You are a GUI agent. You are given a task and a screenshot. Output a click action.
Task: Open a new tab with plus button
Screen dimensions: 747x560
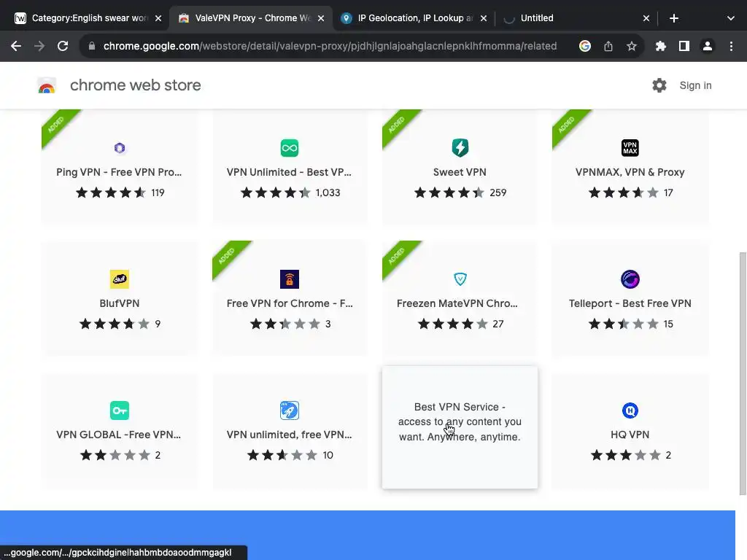673,18
